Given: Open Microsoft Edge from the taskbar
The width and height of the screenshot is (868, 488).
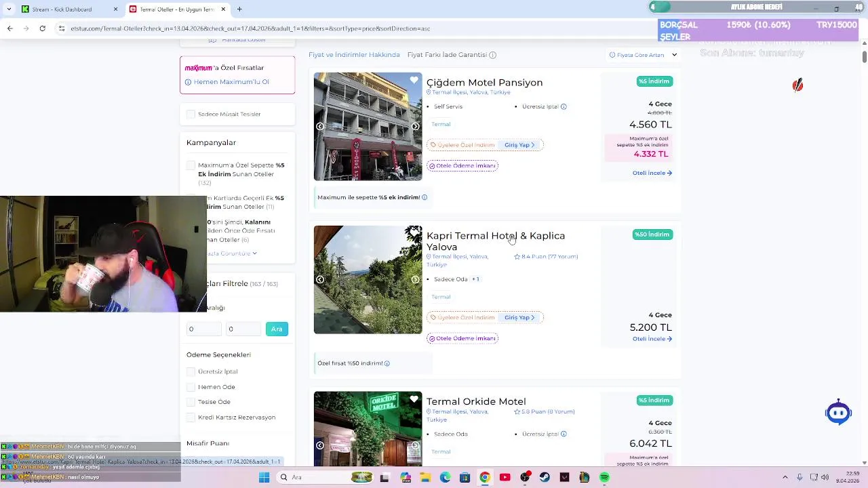Looking at the screenshot, I should [445, 477].
